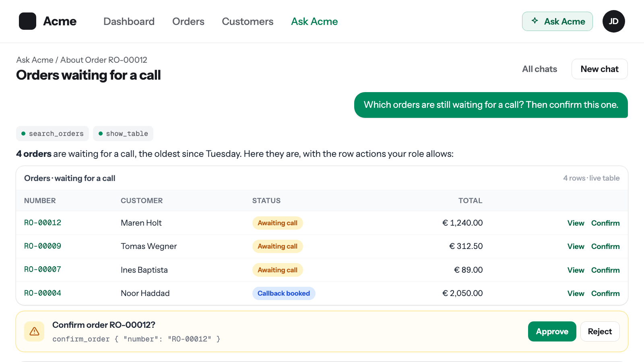Open order number RO-00007
This screenshot has width=644, height=362.
[x=43, y=269]
